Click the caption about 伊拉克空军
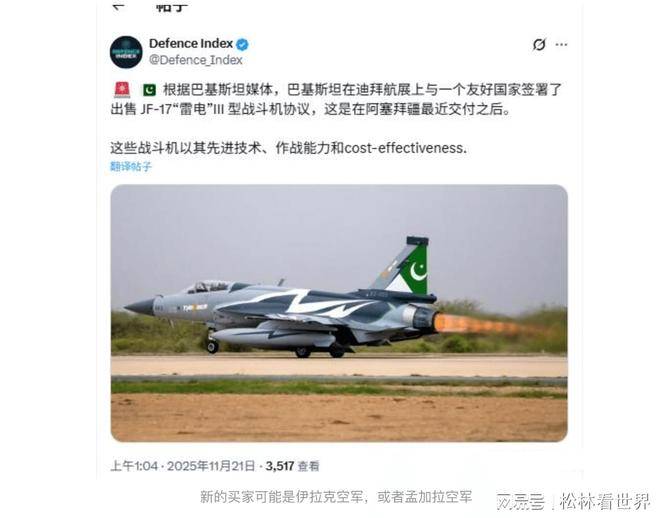Image resolution: width=660 pixels, height=518 pixels. [336, 497]
